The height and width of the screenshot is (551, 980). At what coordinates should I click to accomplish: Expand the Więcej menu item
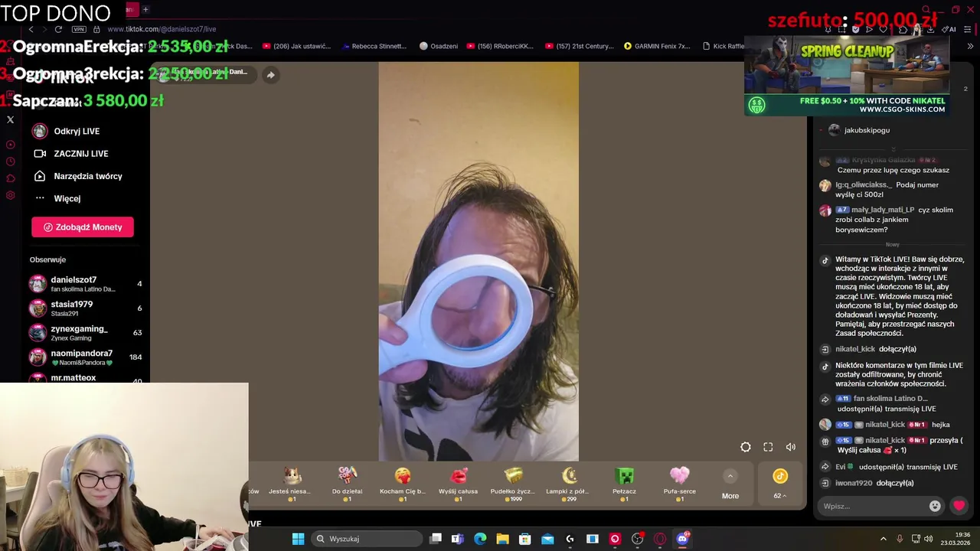click(x=67, y=198)
